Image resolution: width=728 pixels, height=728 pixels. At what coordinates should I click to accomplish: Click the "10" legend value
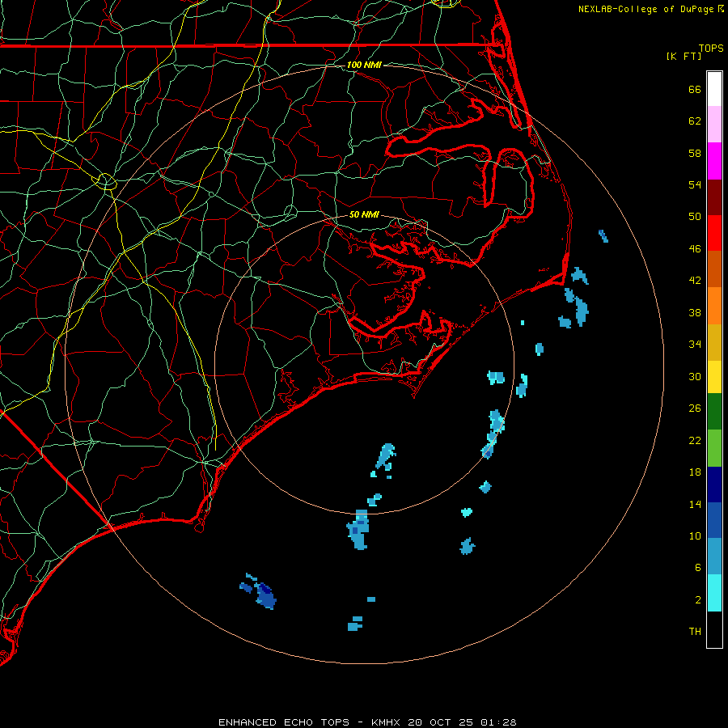click(695, 536)
